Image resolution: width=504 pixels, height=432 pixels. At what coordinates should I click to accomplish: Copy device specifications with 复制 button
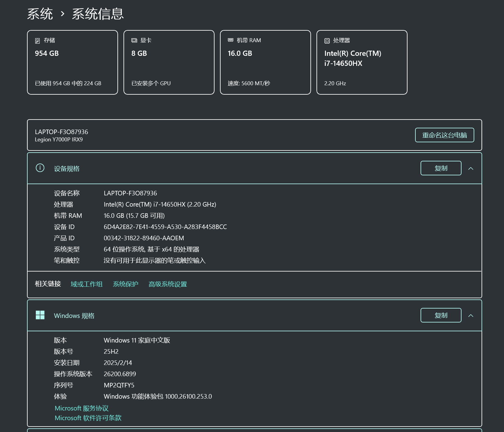441,168
